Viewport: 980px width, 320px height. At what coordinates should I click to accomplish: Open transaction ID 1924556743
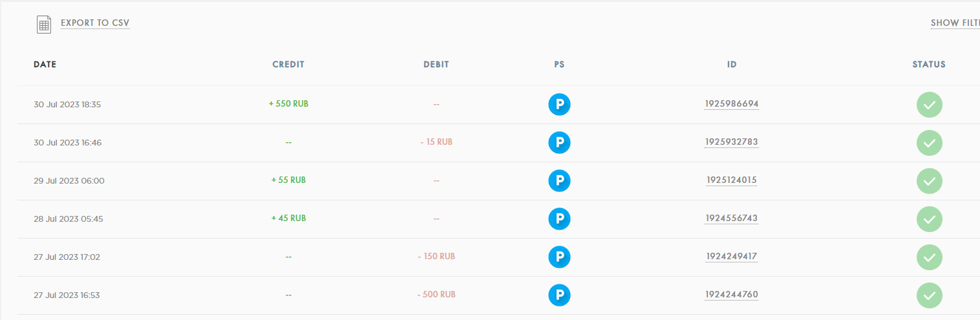pyautogui.click(x=732, y=219)
